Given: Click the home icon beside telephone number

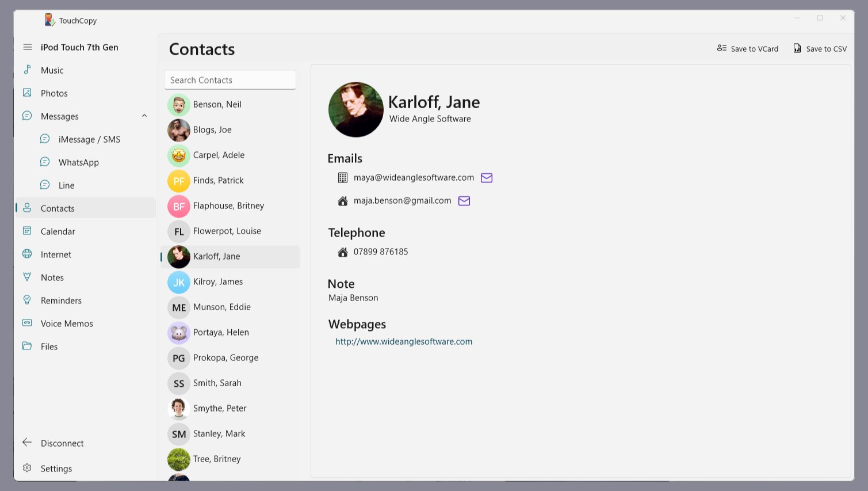Looking at the screenshot, I should 343,252.
